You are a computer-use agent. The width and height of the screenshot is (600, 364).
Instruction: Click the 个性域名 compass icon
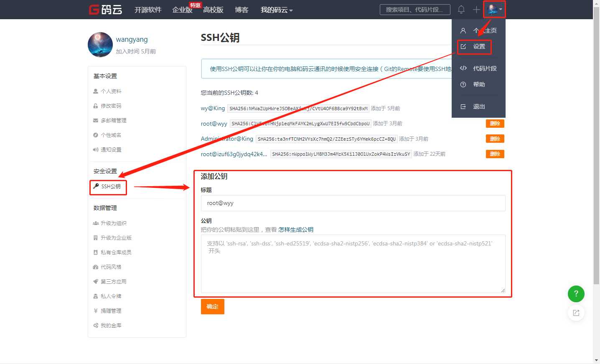coord(96,135)
